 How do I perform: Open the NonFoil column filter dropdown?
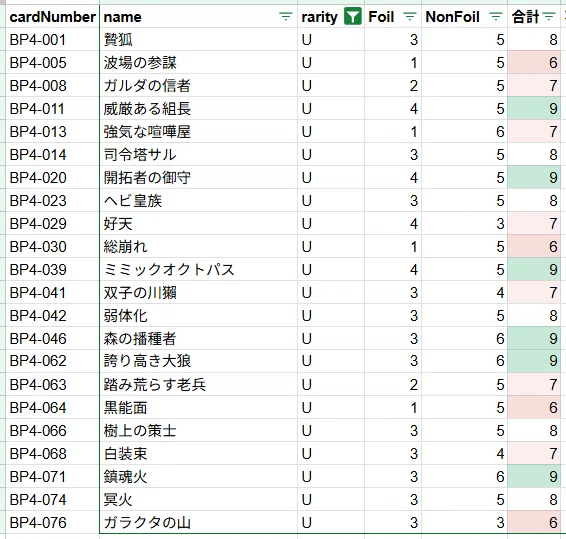click(496, 17)
